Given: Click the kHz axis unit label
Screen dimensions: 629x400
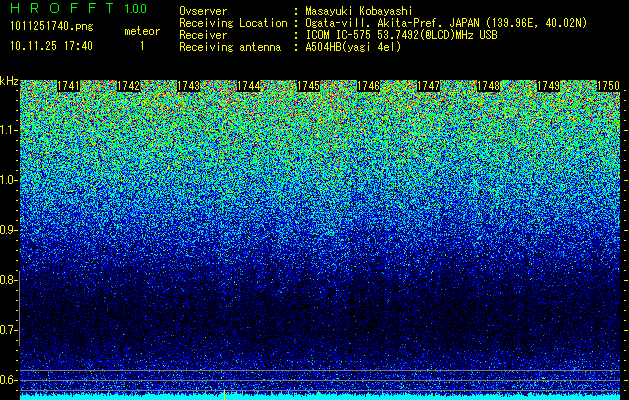Looking at the screenshot, I should (9, 81).
